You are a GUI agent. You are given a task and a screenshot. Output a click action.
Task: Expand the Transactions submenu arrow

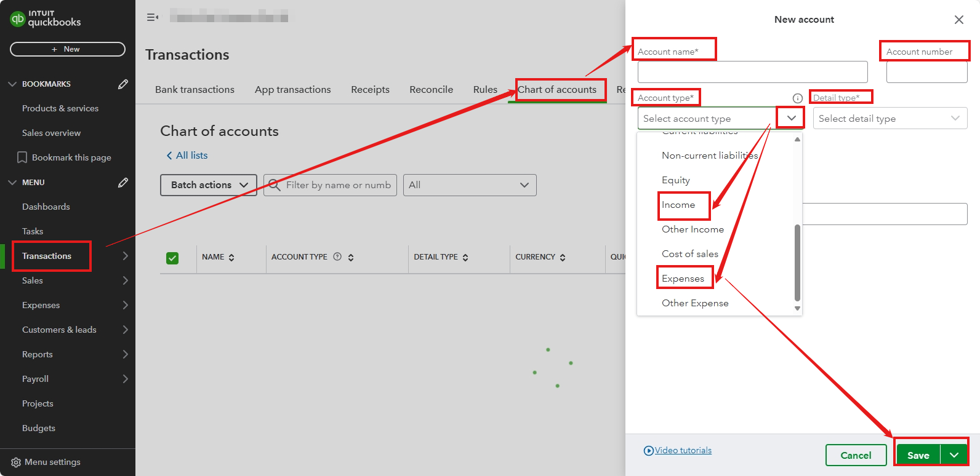pyautogui.click(x=125, y=256)
